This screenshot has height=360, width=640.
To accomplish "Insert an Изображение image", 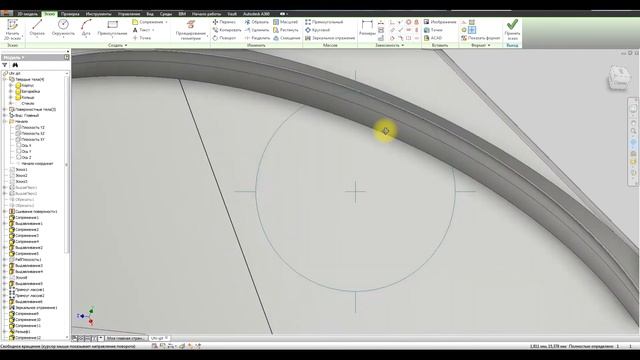I will (x=440, y=22).
